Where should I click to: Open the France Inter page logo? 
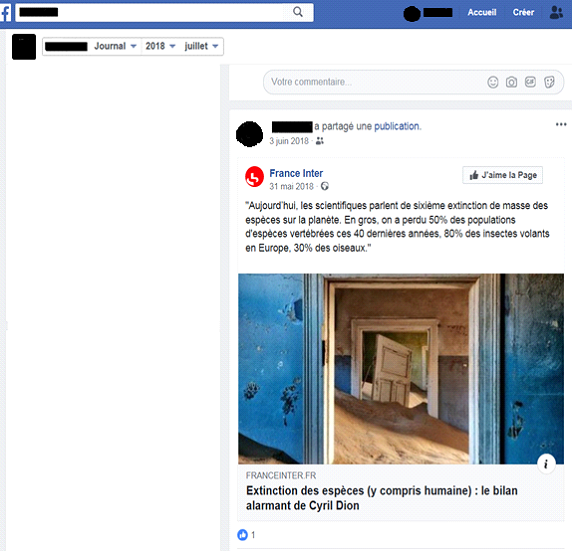click(x=254, y=177)
